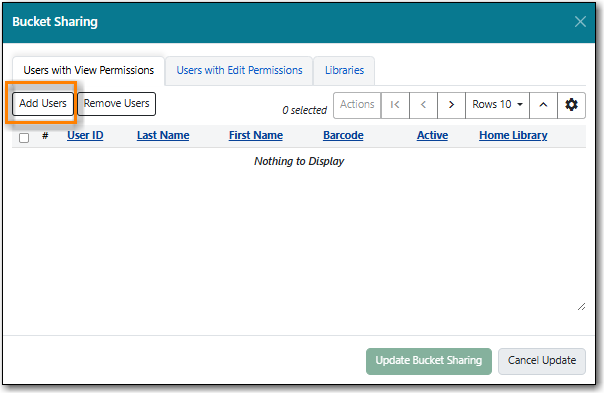Screen dimensions: 604x393
Task: Open the Rows 10 dropdown
Action: tap(497, 105)
